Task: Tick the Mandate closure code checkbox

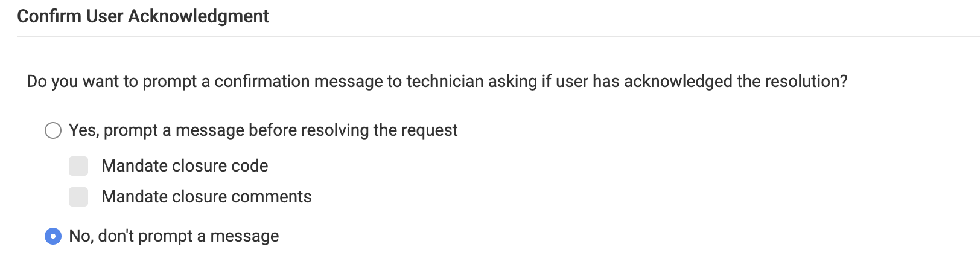Action: click(78, 166)
